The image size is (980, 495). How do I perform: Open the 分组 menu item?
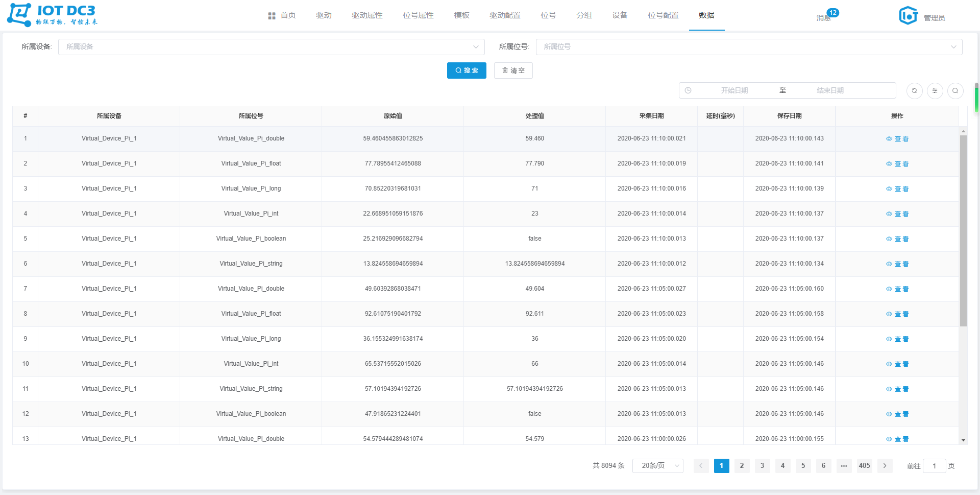point(584,15)
